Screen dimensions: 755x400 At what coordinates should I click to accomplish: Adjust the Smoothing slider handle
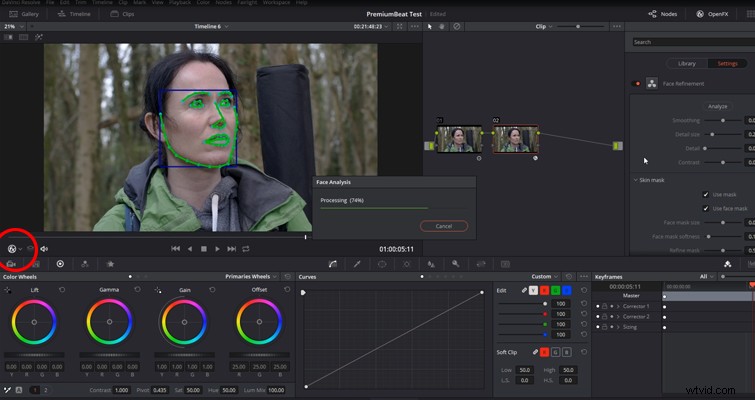point(723,120)
